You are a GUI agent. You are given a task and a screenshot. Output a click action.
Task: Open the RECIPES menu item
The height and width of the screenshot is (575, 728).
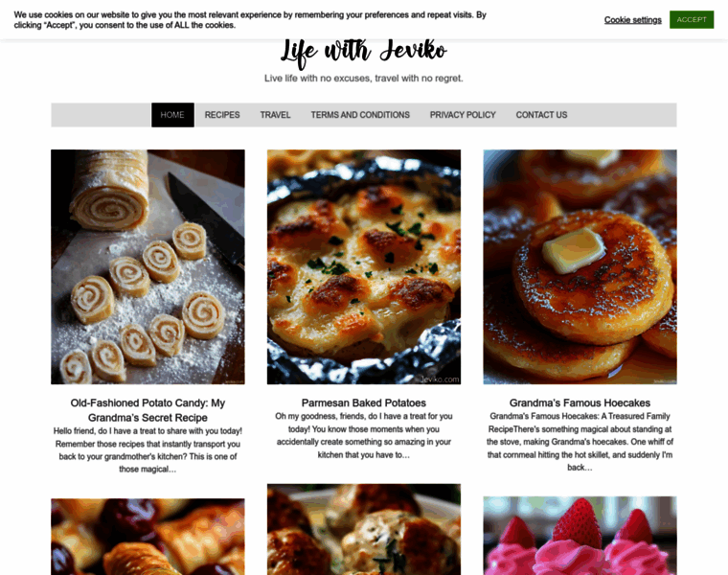click(222, 115)
